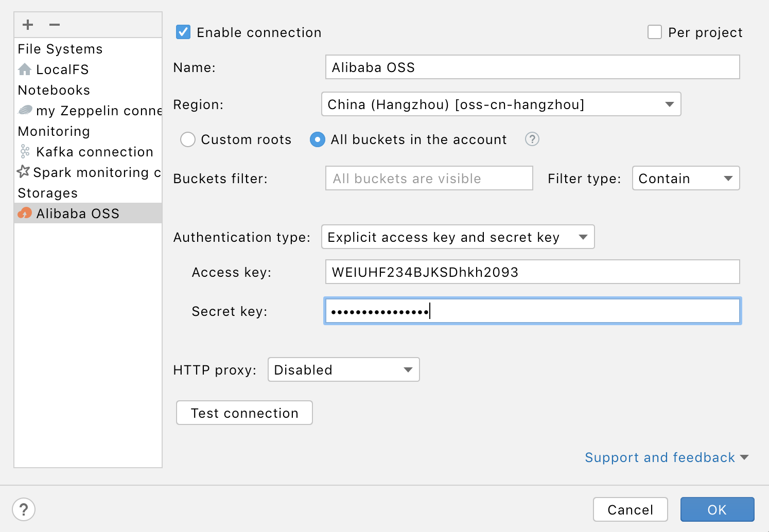Open help tooltip beside All buckets option

click(532, 139)
